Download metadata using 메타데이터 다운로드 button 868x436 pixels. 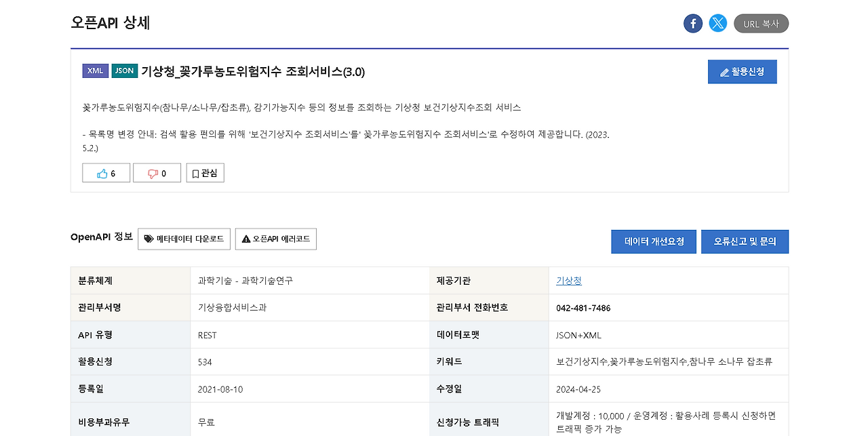[184, 239]
